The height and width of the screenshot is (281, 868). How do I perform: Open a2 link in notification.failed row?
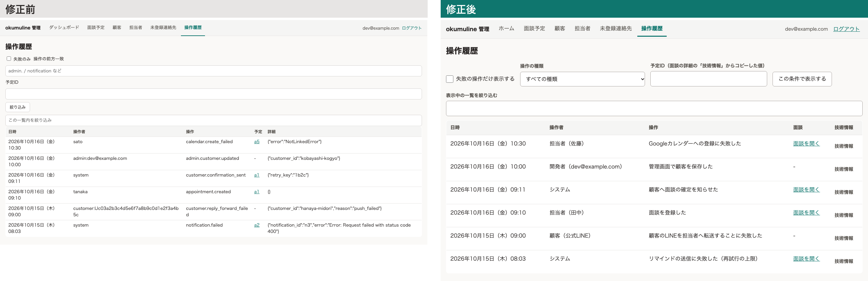point(257,225)
